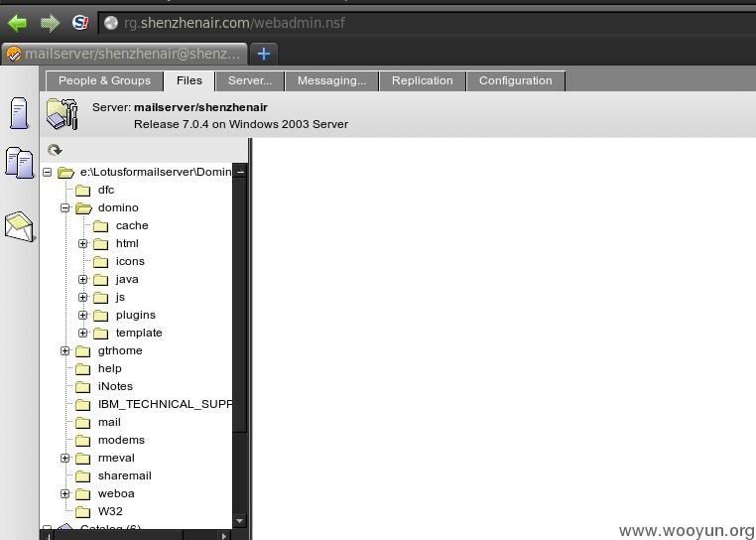Open the mail envelope sidebar icon
The height and width of the screenshot is (540, 756).
click(x=19, y=226)
